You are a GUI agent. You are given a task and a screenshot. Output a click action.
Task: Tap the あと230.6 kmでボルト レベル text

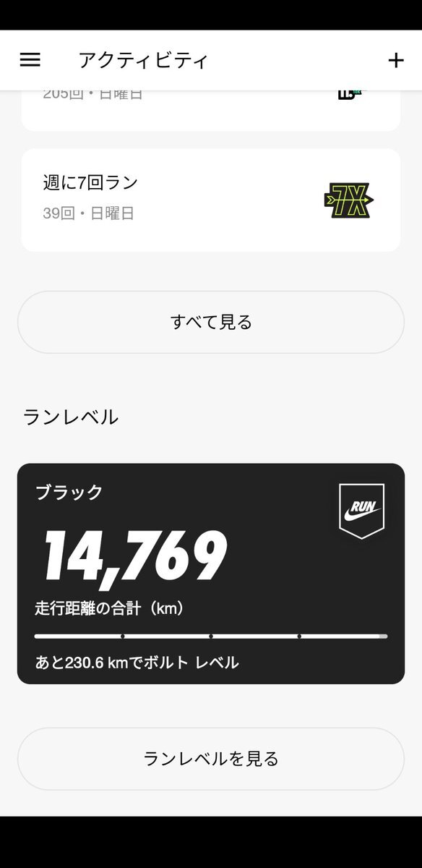(x=137, y=663)
